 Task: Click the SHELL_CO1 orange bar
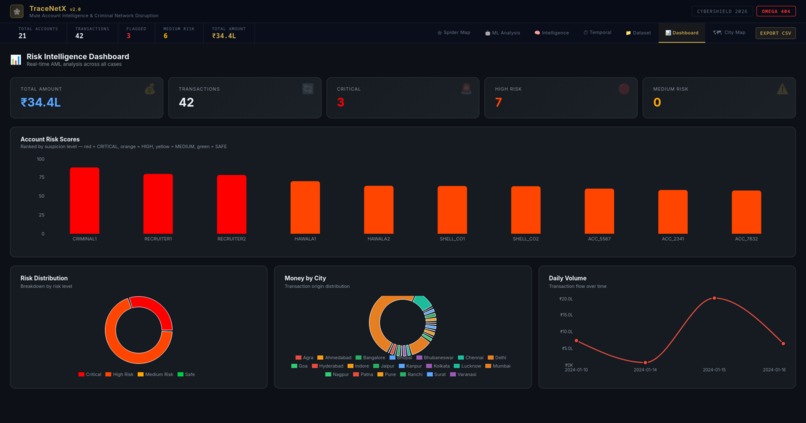pos(452,210)
